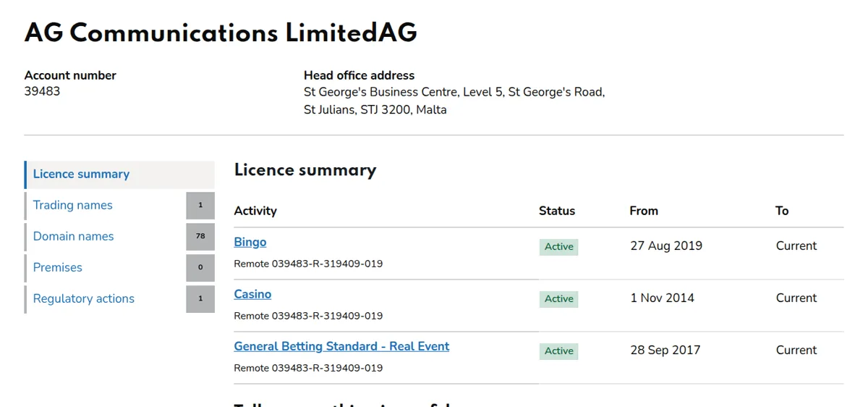Click the Account number label
This screenshot has height=407, width=868.
pos(70,75)
